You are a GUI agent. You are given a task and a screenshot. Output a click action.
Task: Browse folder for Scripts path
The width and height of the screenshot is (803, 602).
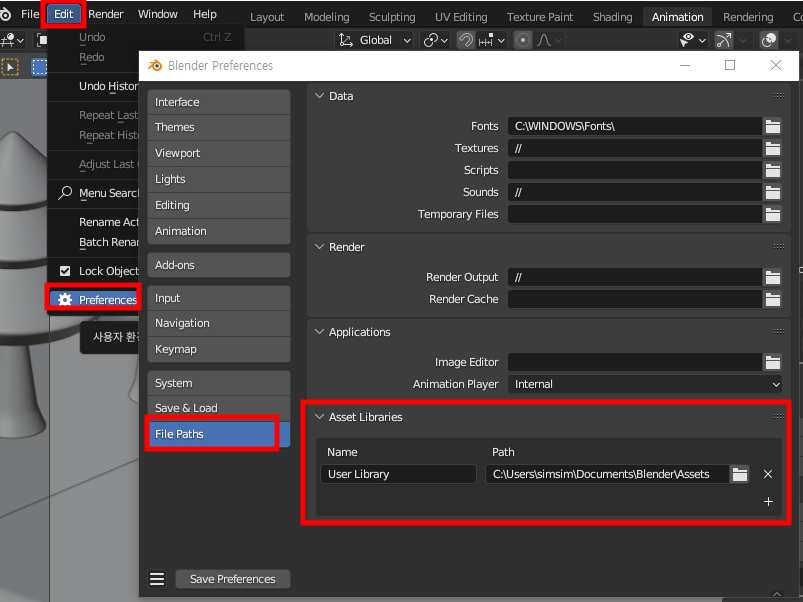[773, 170]
